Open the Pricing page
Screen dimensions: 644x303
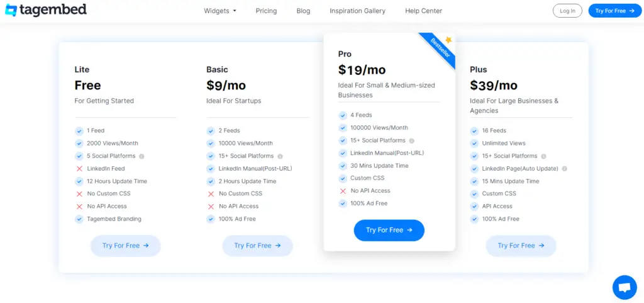point(266,11)
